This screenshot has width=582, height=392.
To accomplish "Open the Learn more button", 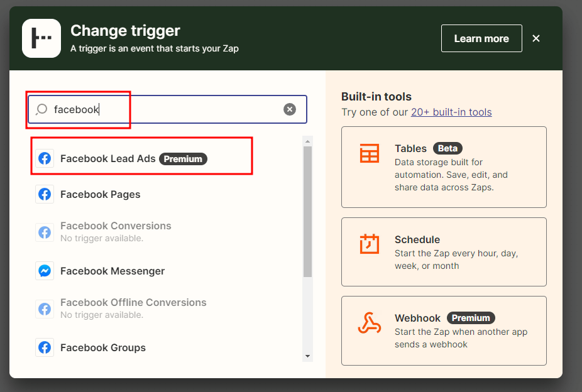I will (x=481, y=38).
